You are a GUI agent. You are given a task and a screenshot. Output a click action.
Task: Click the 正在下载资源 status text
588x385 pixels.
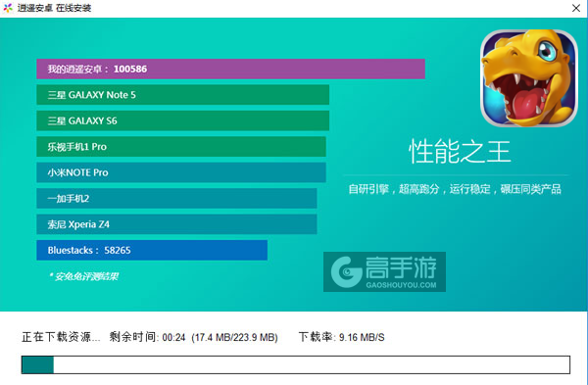point(61,337)
